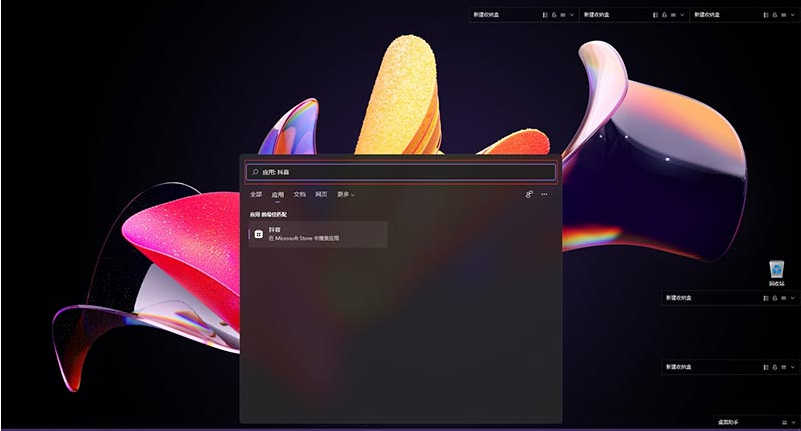
Task: Switch to the 全部 search tab
Action: (256, 194)
